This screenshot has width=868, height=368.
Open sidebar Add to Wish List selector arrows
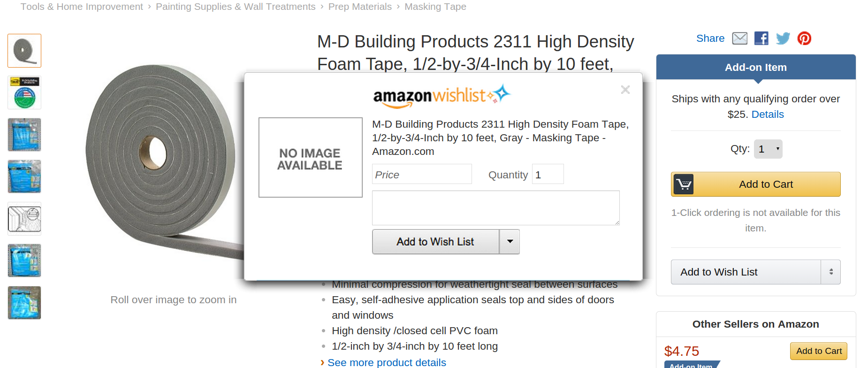coord(830,272)
